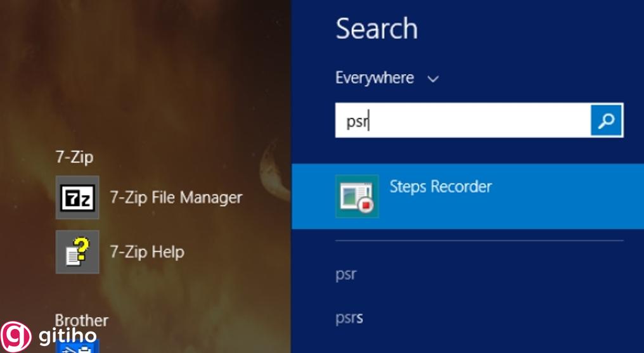Launch 7-Zip File Manager icon
The width and height of the screenshot is (644, 353).
pos(77,198)
